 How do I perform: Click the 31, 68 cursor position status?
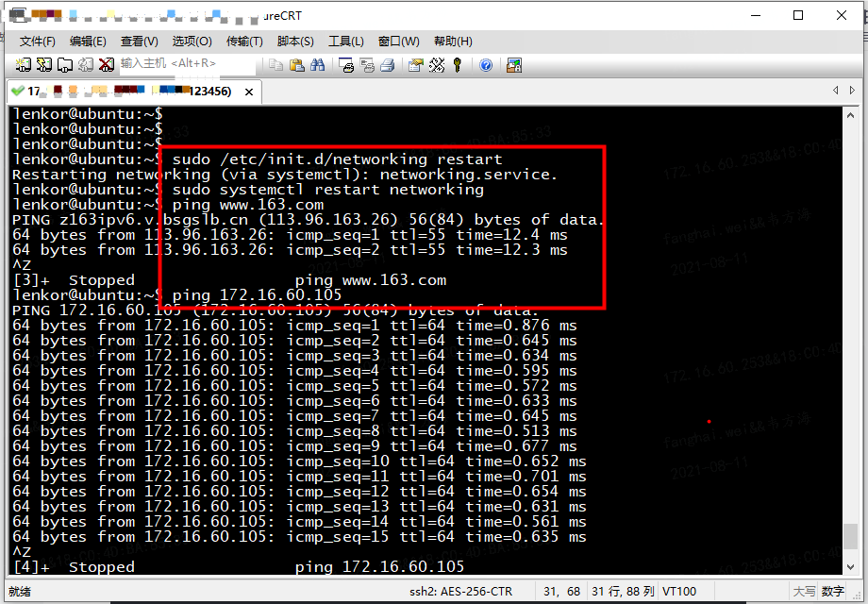tap(562, 592)
